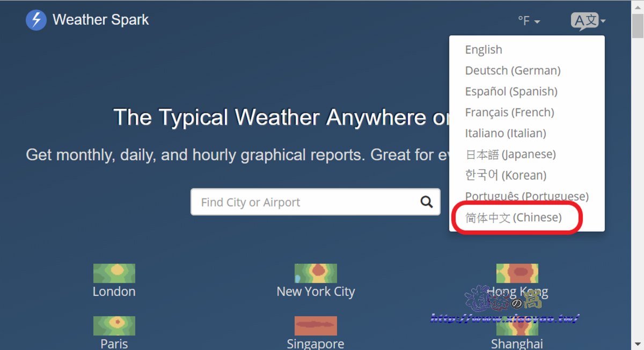The height and width of the screenshot is (350, 644).
Task: Click the Singapore weather map thumbnail
Action: tap(316, 325)
